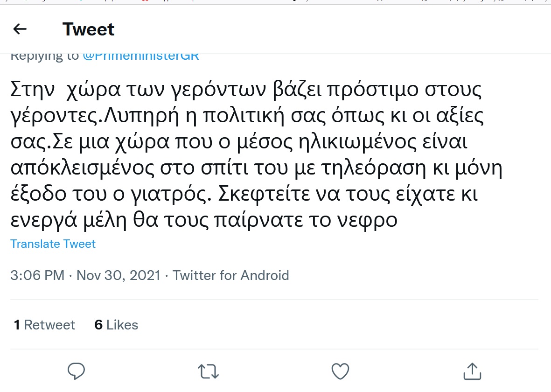Reply to this tweet via the speech bubble icon
Viewport: 551px width, 392px height.
click(76, 371)
